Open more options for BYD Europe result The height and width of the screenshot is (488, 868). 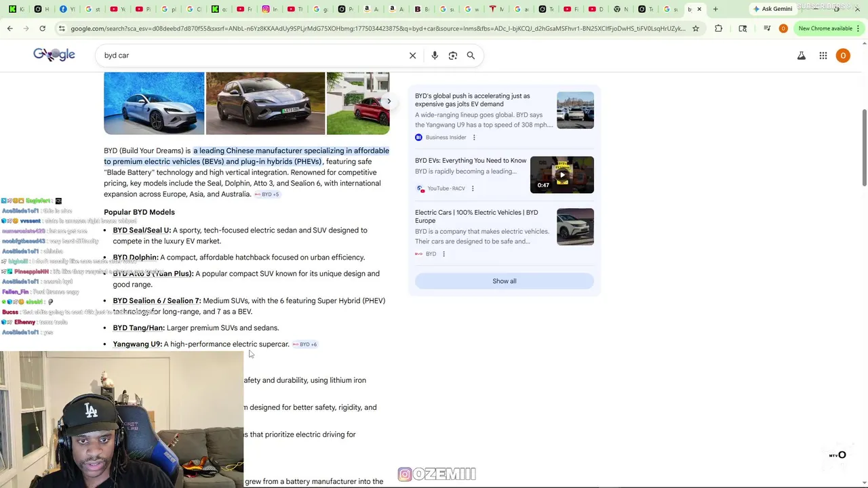coord(443,254)
